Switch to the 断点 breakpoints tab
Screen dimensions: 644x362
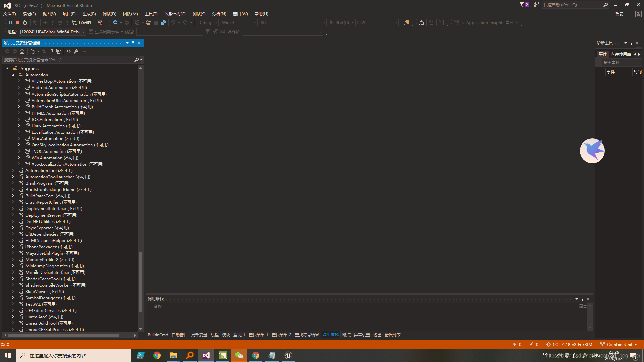click(x=346, y=335)
